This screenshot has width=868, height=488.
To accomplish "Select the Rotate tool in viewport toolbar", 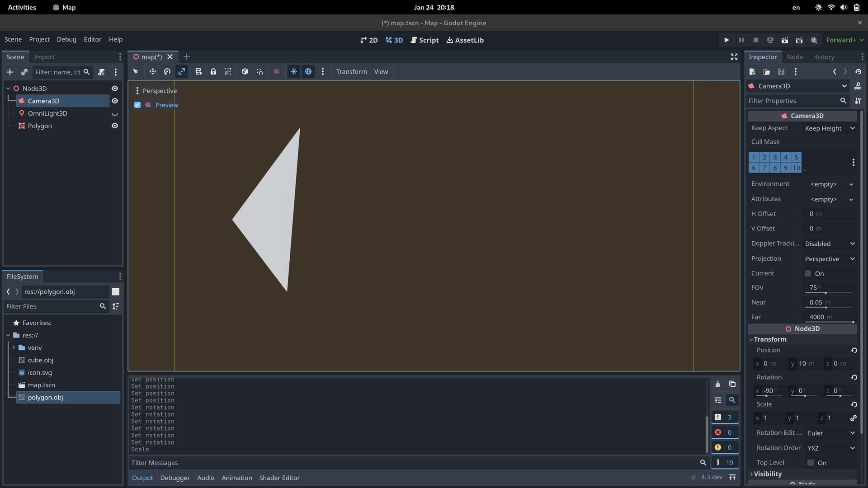I will (x=166, y=71).
